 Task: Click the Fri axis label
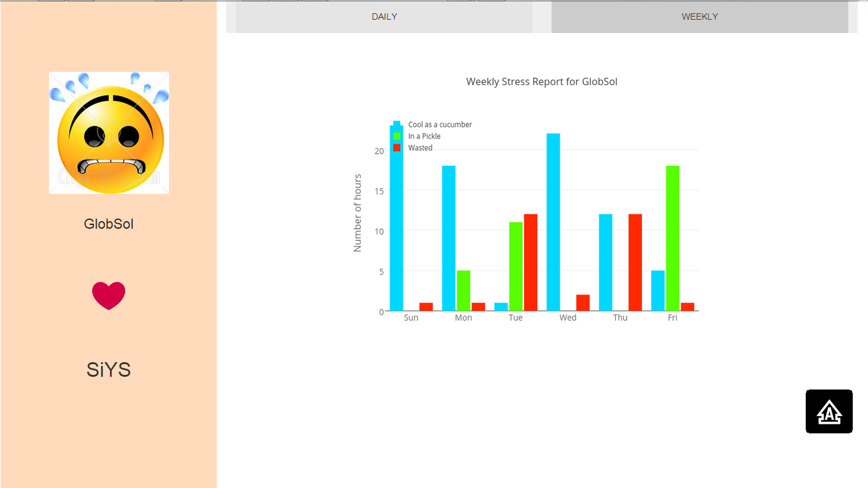click(672, 318)
